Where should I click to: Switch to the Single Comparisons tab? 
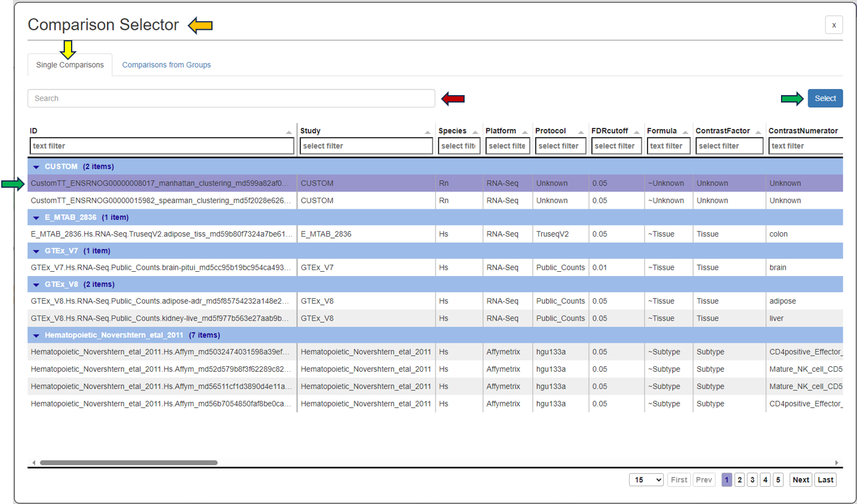tap(69, 64)
